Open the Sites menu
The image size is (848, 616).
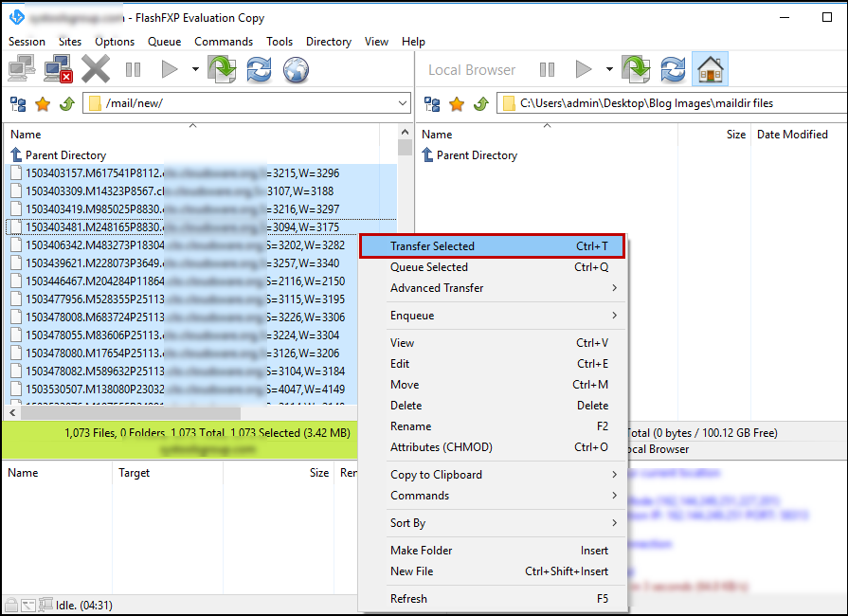click(x=70, y=42)
